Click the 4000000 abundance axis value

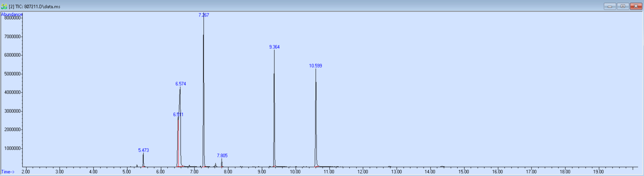click(x=12, y=93)
